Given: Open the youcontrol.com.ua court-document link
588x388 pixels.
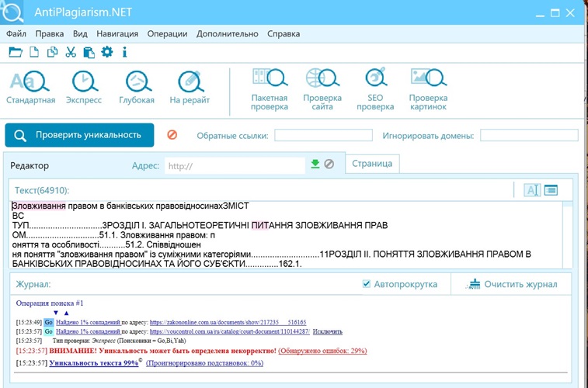Looking at the screenshot, I should tap(230, 331).
